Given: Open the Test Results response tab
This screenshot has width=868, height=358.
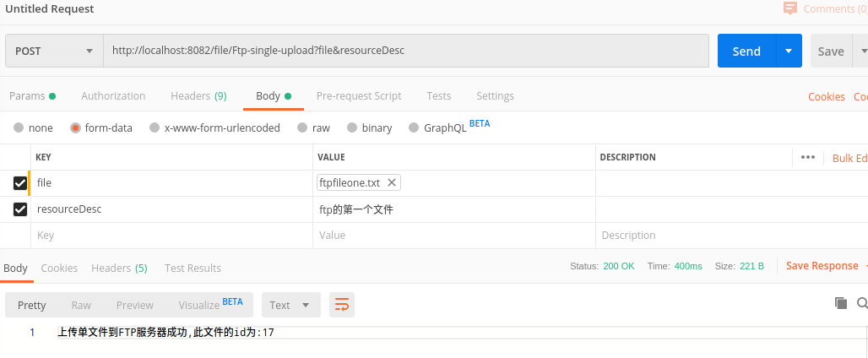Looking at the screenshot, I should (193, 268).
